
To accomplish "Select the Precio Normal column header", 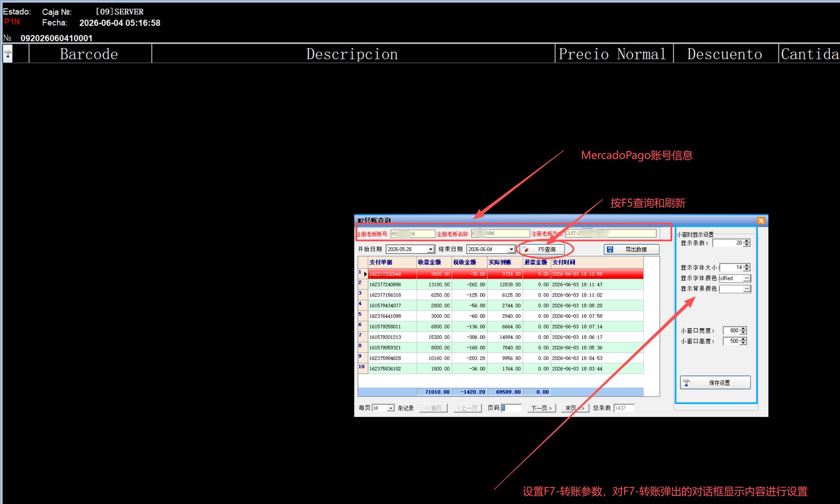I will [614, 54].
